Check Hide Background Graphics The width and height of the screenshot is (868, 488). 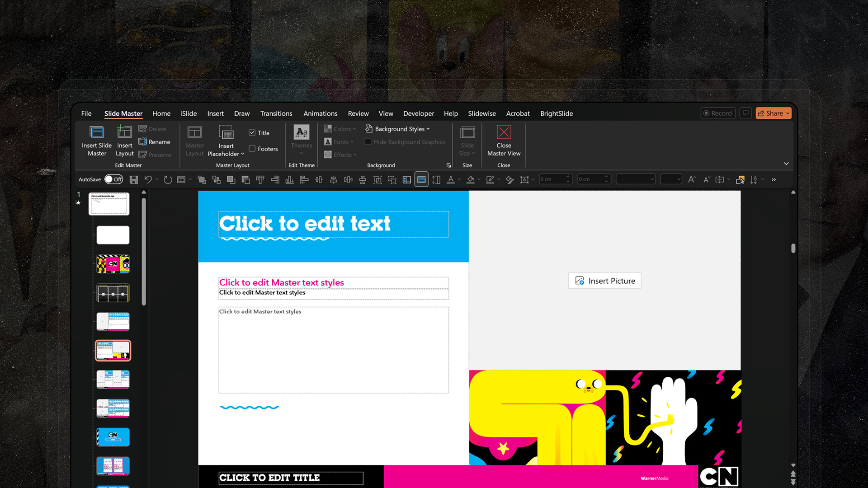tap(368, 142)
